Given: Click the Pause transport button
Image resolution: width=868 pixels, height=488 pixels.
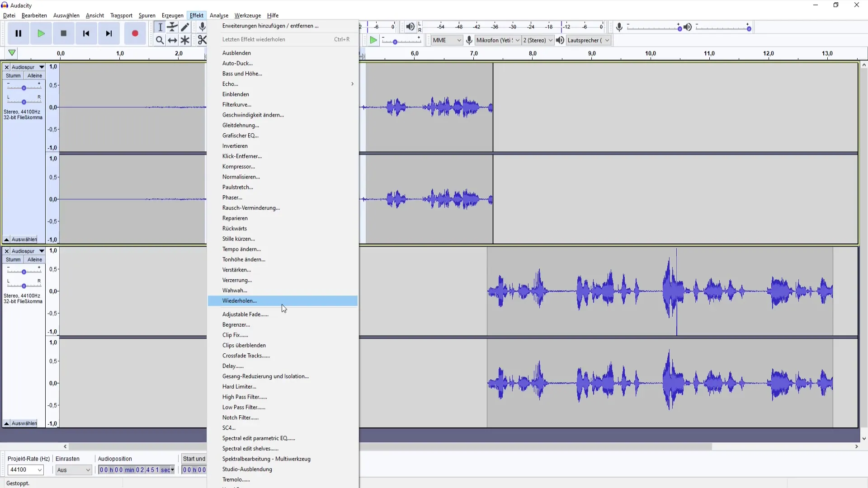Looking at the screenshot, I should (19, 33).
